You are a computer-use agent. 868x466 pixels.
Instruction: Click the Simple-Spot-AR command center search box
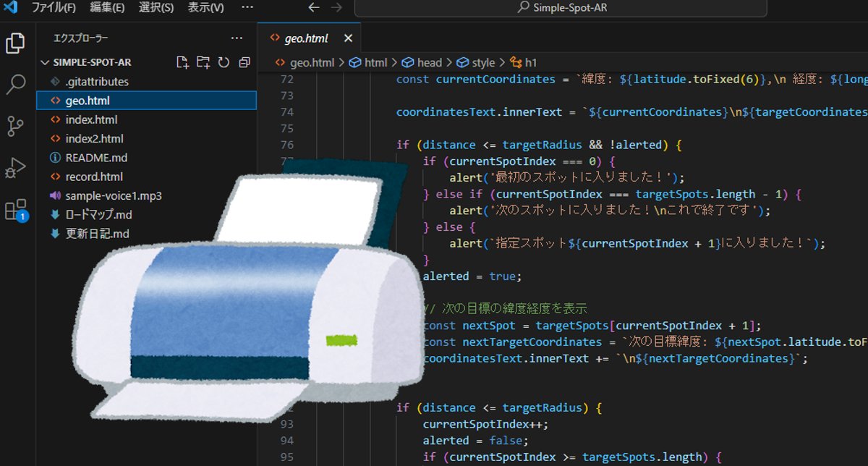(x=561, y=8)
